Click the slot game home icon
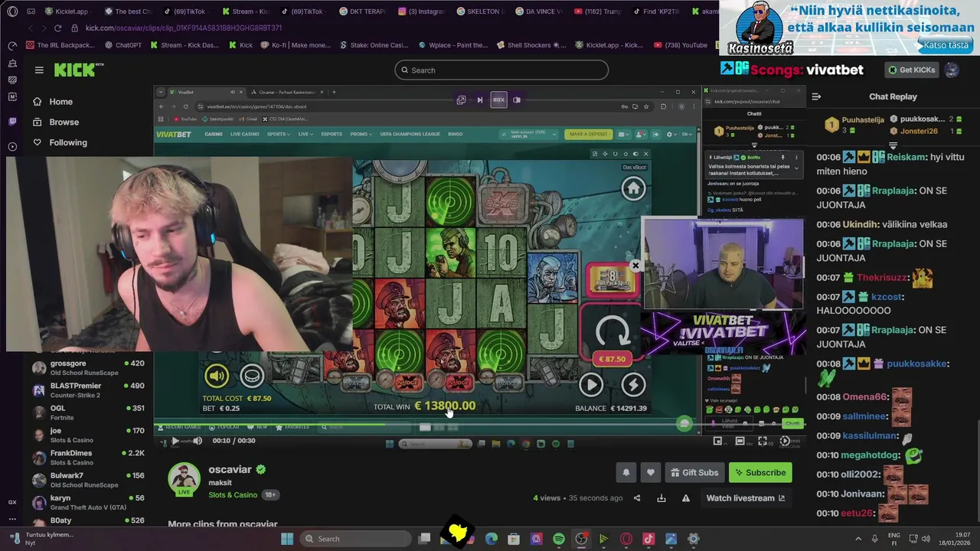Image resolution: width=980 pixels, height=551 pixels. coord(633,187)
